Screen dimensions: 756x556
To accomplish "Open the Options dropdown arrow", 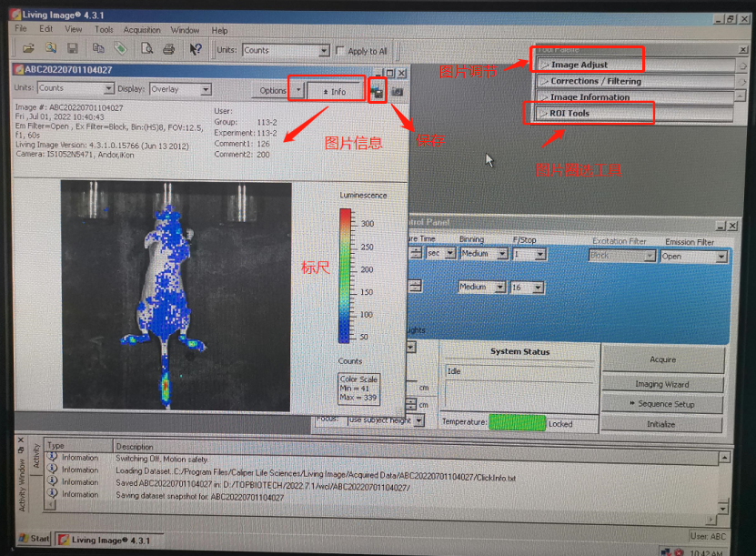I will (x=298, y=90).
